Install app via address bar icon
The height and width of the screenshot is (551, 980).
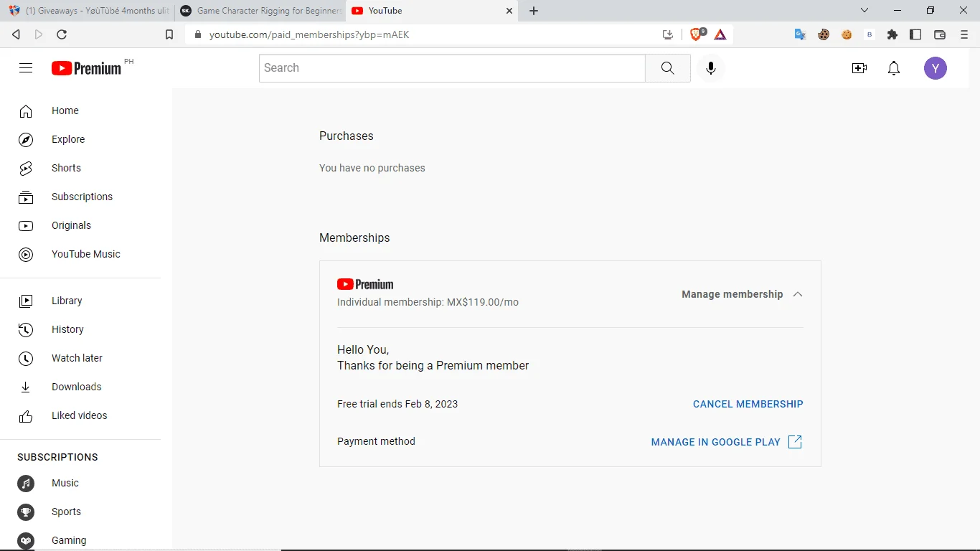point(668,34)
